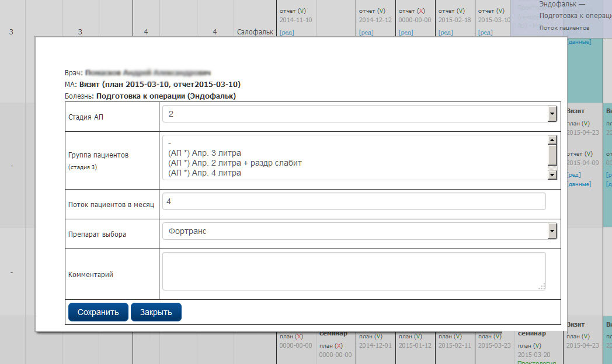Open the Стадия АП dropdown arrow
Screen dimensions: 612x364
pos(552,114)
